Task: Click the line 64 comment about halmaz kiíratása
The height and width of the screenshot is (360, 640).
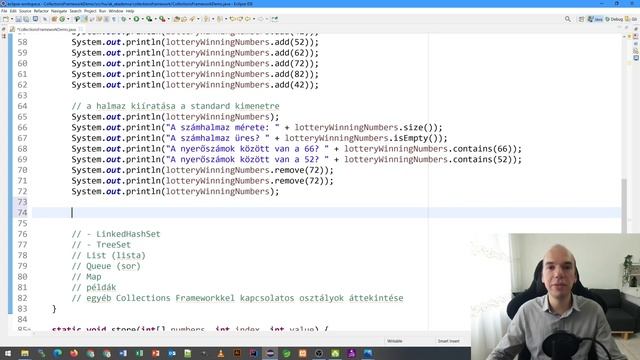Action: pyautogui.click(x=175, y=106)
